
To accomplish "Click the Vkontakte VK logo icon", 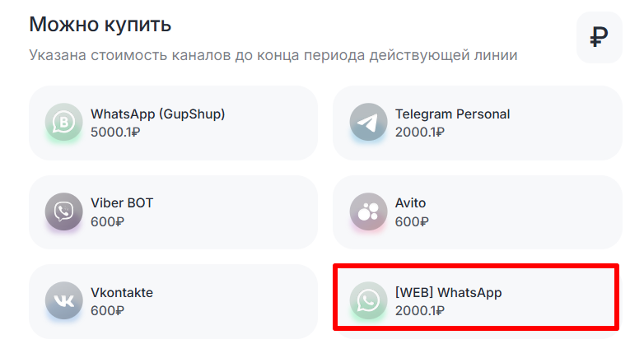I will point(63,301).
